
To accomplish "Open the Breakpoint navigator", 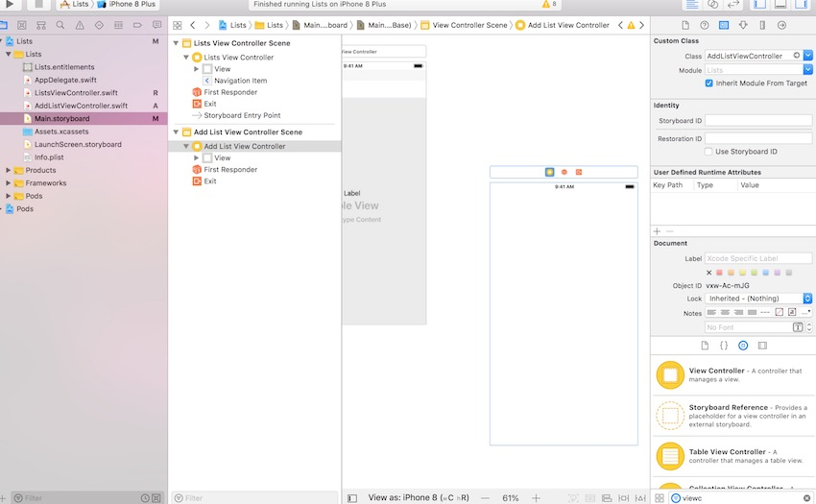I will [x=137, y=25].
